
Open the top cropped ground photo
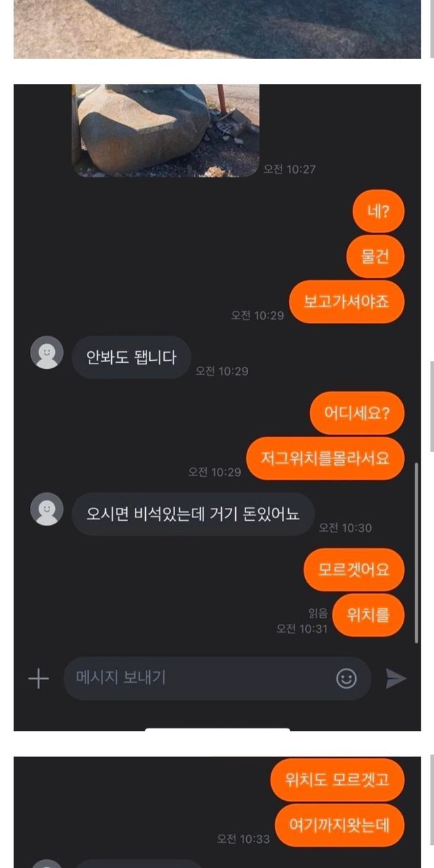217,29
